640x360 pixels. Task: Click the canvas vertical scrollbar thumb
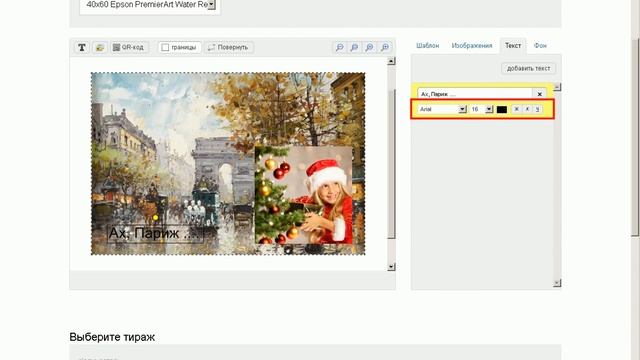(391, 163)
